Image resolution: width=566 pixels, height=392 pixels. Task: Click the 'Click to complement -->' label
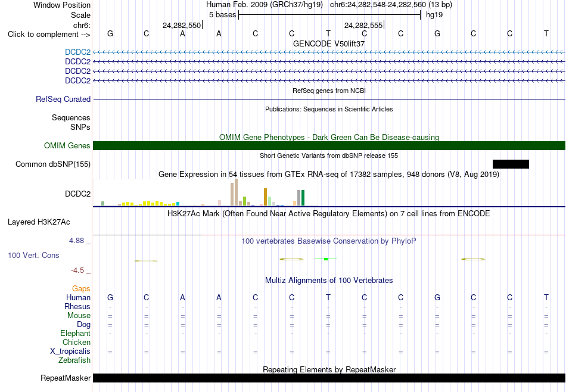tap(49, 35)
